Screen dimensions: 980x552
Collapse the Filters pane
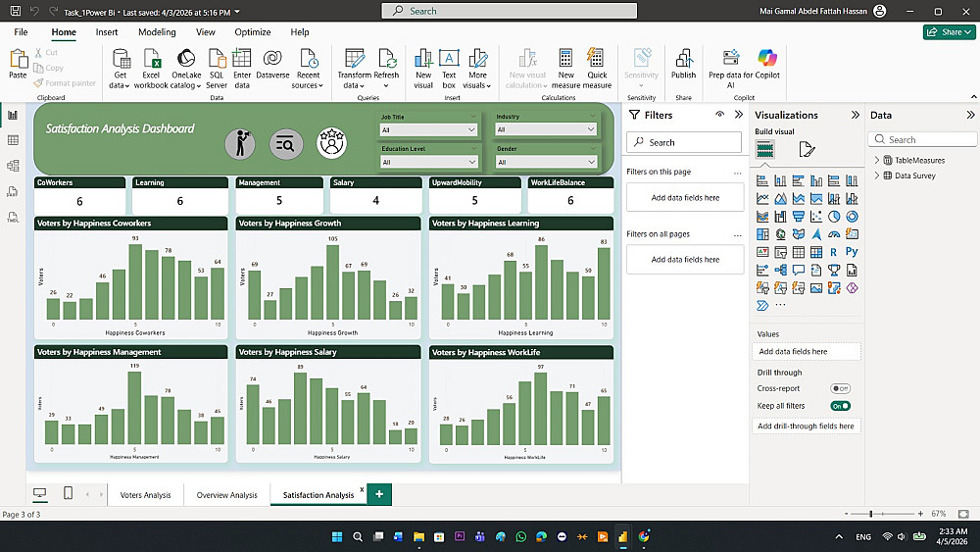tap(739, 115)
